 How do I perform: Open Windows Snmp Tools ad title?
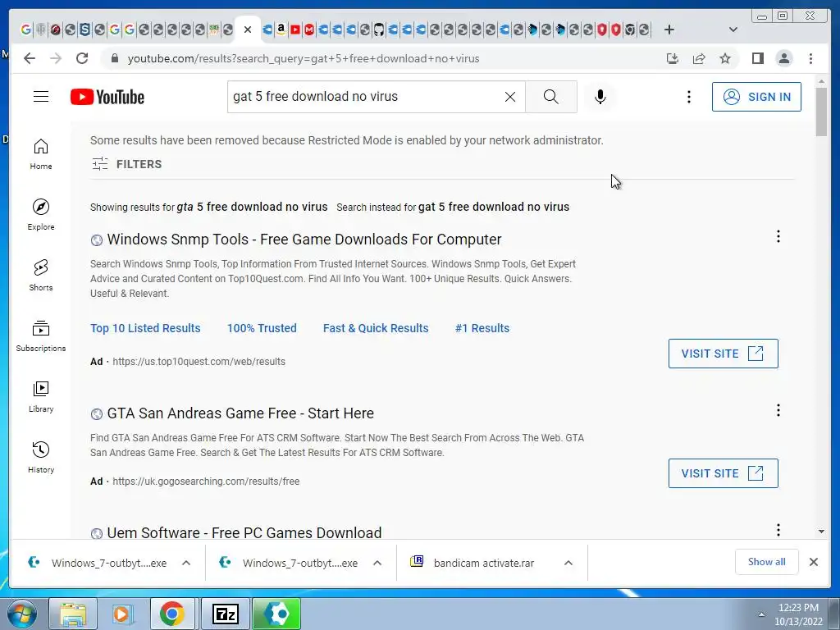point(304,240)
